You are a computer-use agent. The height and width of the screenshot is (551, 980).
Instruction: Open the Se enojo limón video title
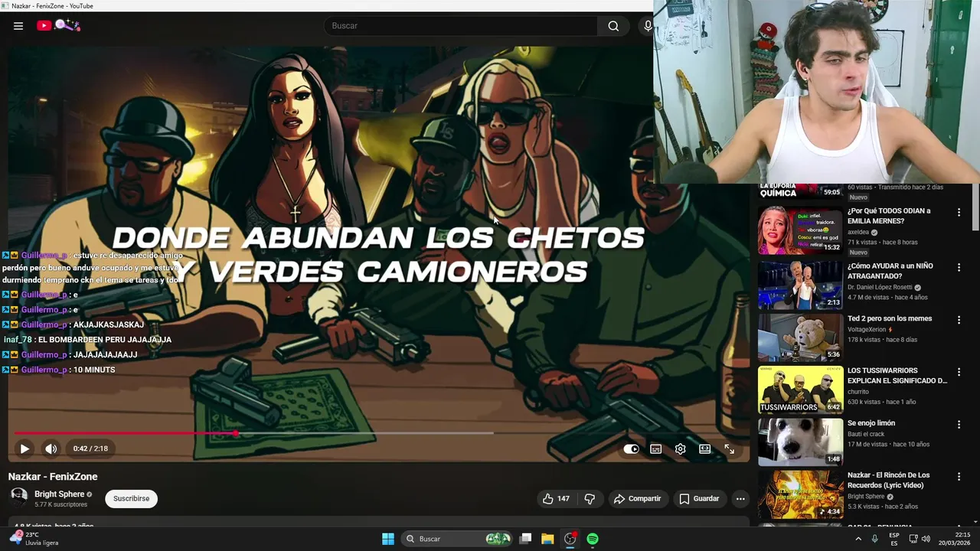point(871,423)
